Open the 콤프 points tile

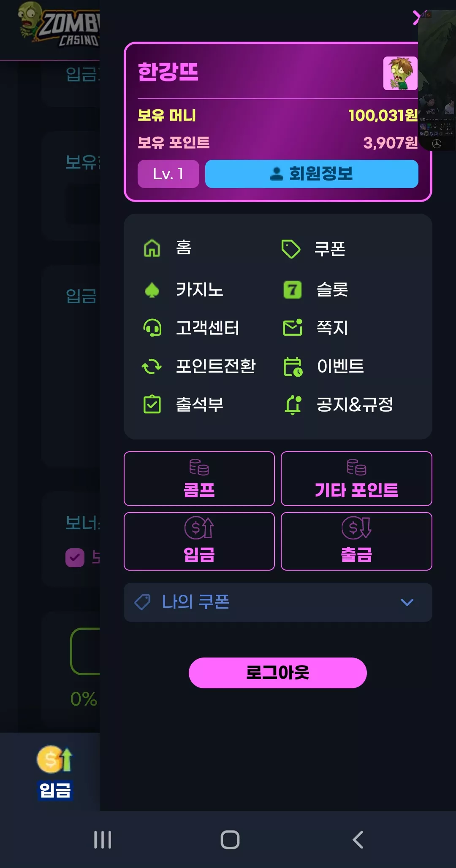click(x=199, y=479)
